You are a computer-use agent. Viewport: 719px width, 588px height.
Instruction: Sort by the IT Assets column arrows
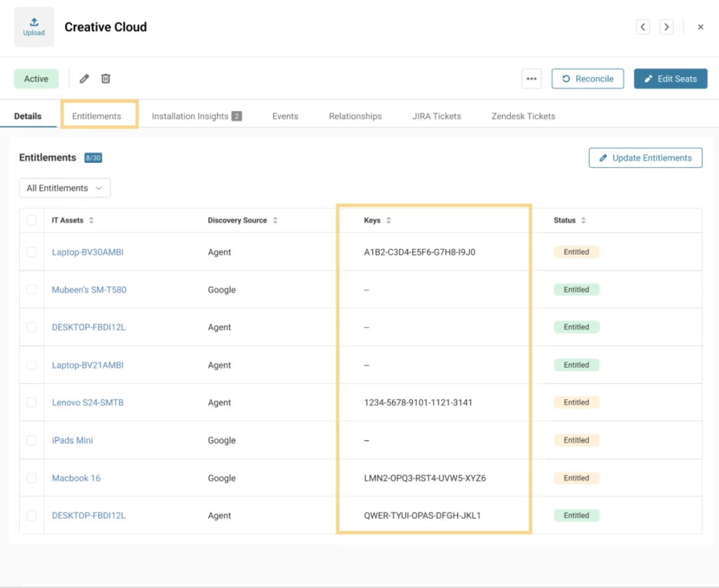pos(91,220)
